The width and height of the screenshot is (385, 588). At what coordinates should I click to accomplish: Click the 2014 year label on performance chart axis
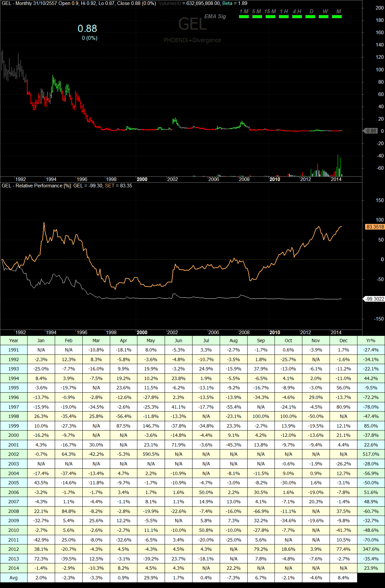tap(336, 333)
